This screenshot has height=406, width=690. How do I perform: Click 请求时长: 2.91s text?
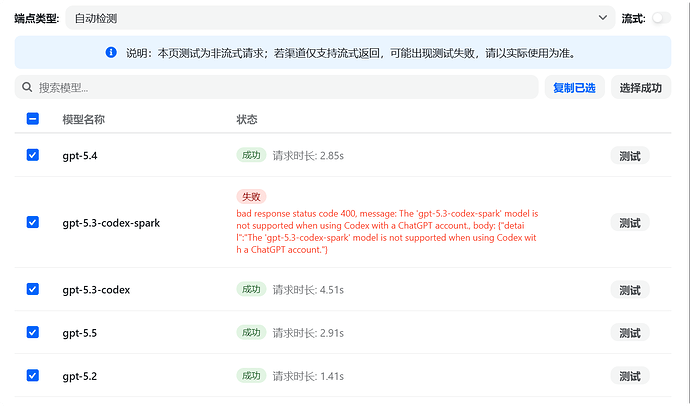(x=308, y=333)
